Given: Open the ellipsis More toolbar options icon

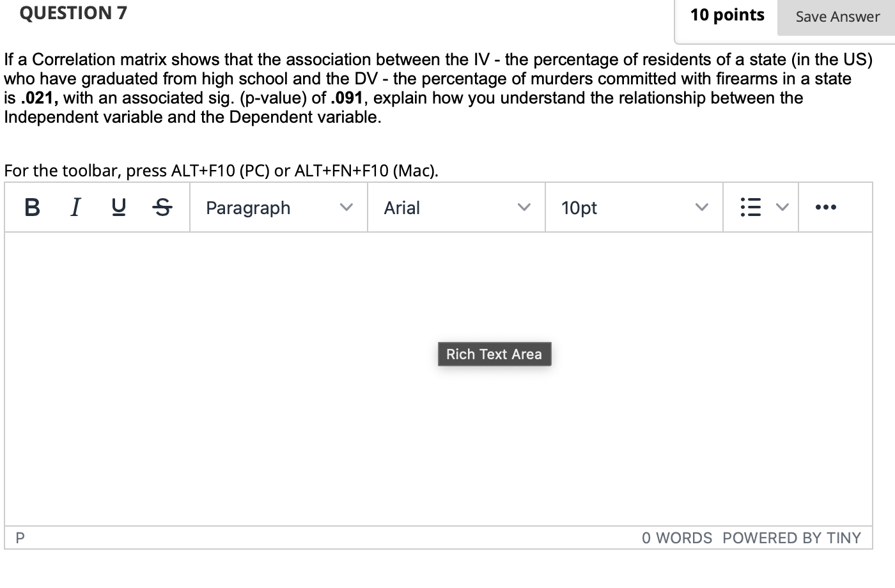Looking at the screenshot, I should pos(827,207).
